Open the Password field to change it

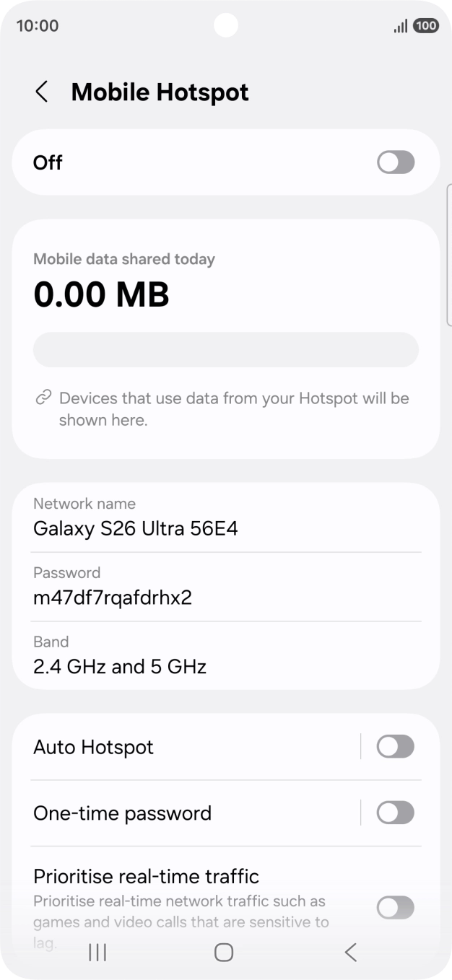[x=226, y=586]
